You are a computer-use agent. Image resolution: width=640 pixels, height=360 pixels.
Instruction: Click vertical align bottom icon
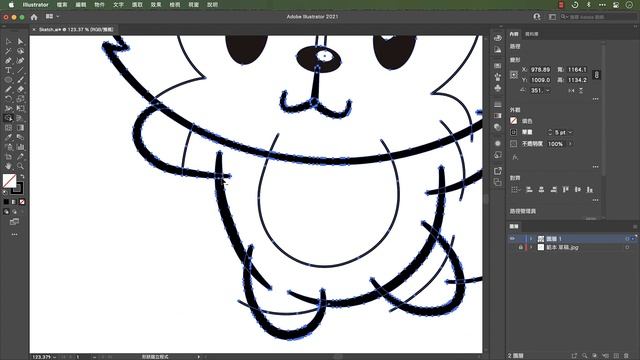tap(590, 189)
